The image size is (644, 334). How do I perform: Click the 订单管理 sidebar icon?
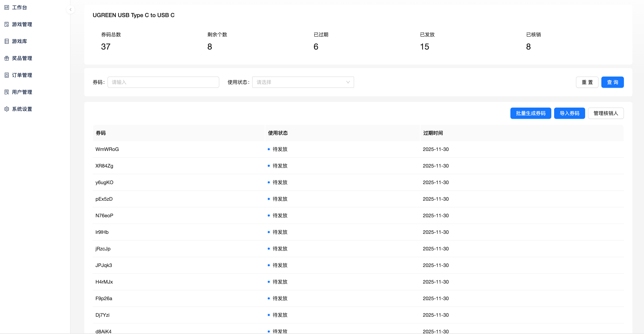pyautogui.click(x=7, y=75)
